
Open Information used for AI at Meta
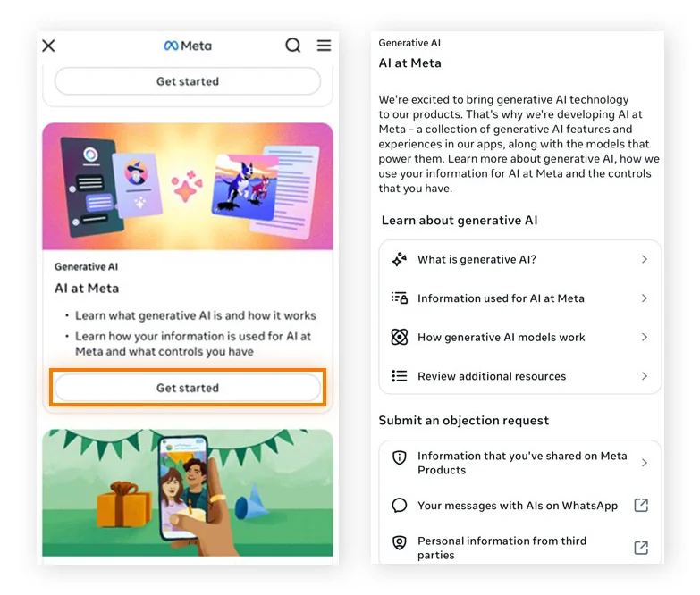pos(520,297)
